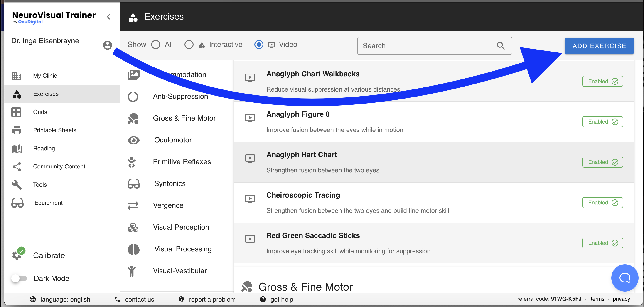Select the All radio button

(x=155, y=45)
